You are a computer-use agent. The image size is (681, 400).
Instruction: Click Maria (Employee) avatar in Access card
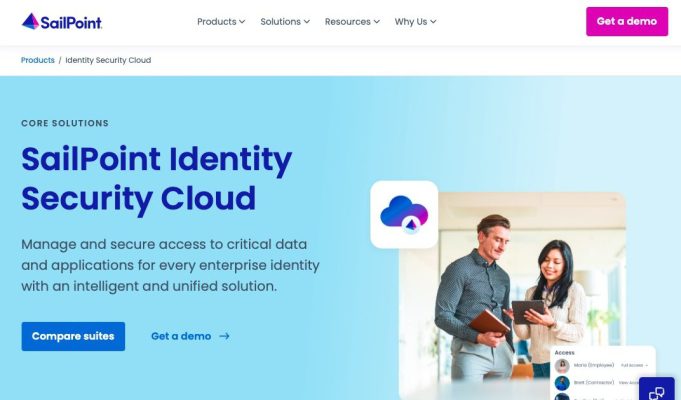pos(562,366)
